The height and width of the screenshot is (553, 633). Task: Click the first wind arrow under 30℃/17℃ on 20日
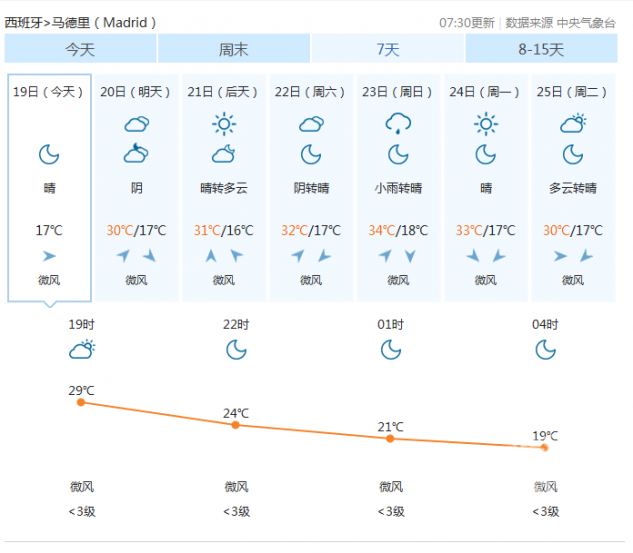click(x=124, y=256)
